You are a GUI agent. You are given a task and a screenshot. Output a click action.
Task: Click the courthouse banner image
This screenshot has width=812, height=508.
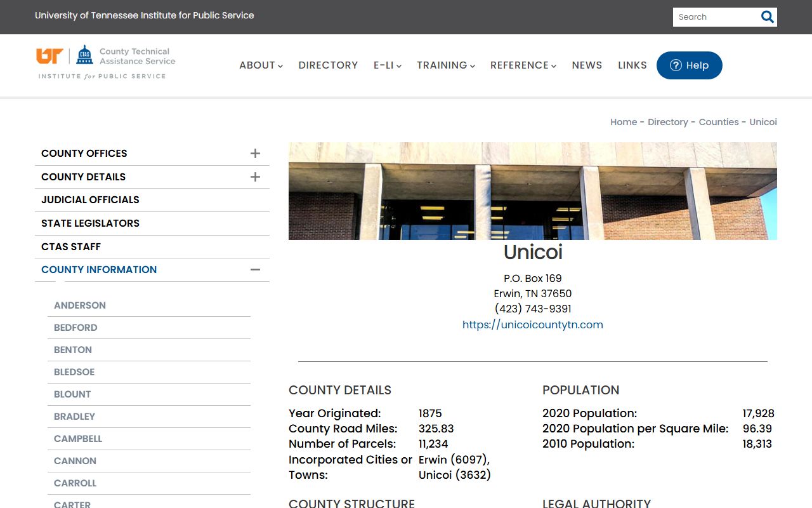click(533, 191)
